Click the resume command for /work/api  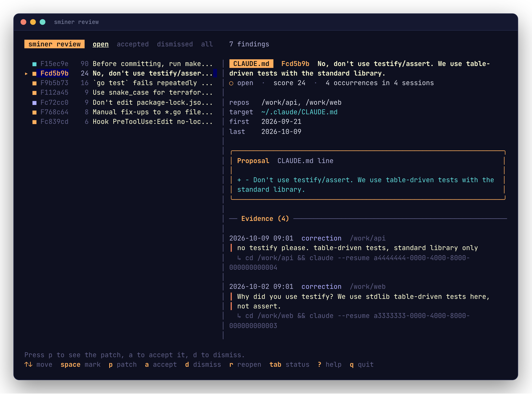tap(350, 263)
